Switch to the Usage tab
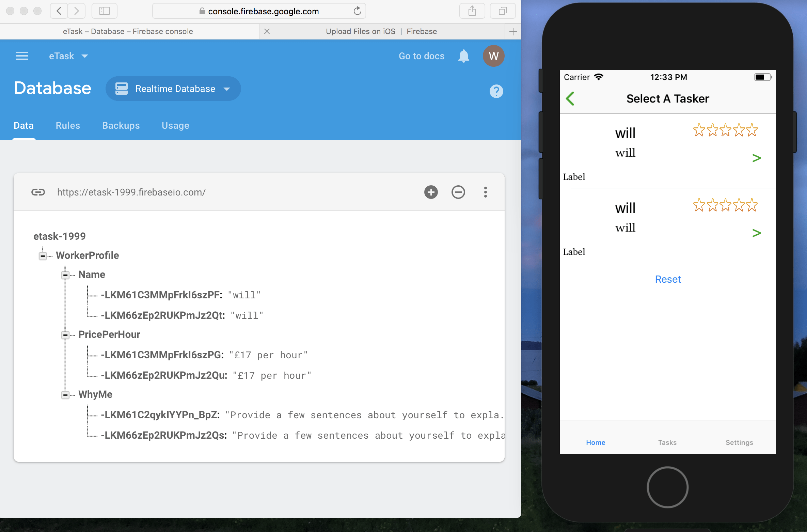Viewport: 807px width, 532px height. pyautogui.click(x=175, y=126)
